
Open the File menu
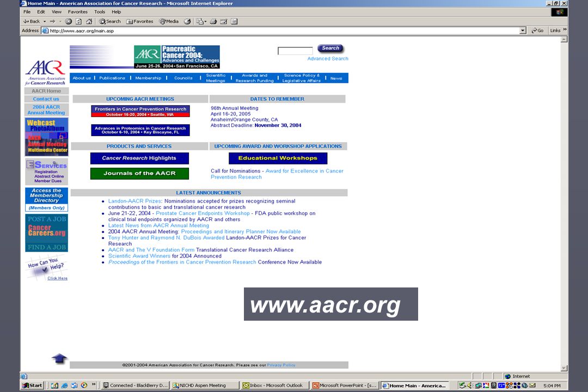[x=27, y=11]
